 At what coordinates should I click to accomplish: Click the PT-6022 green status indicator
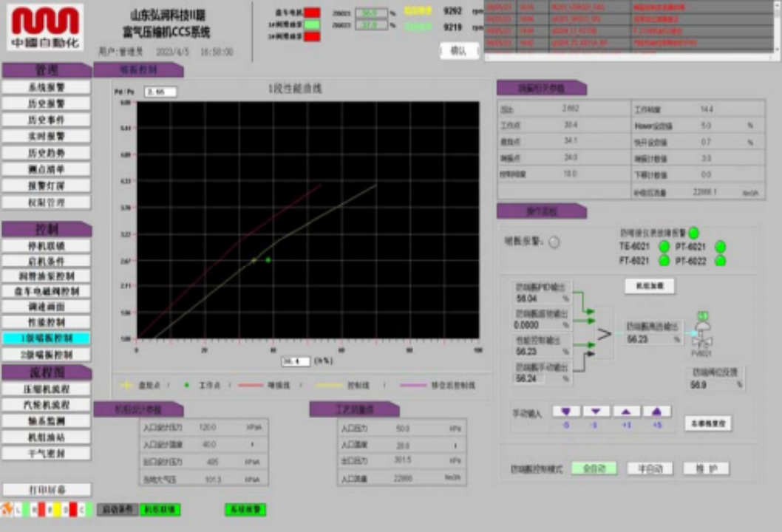(x=720, y=261)
